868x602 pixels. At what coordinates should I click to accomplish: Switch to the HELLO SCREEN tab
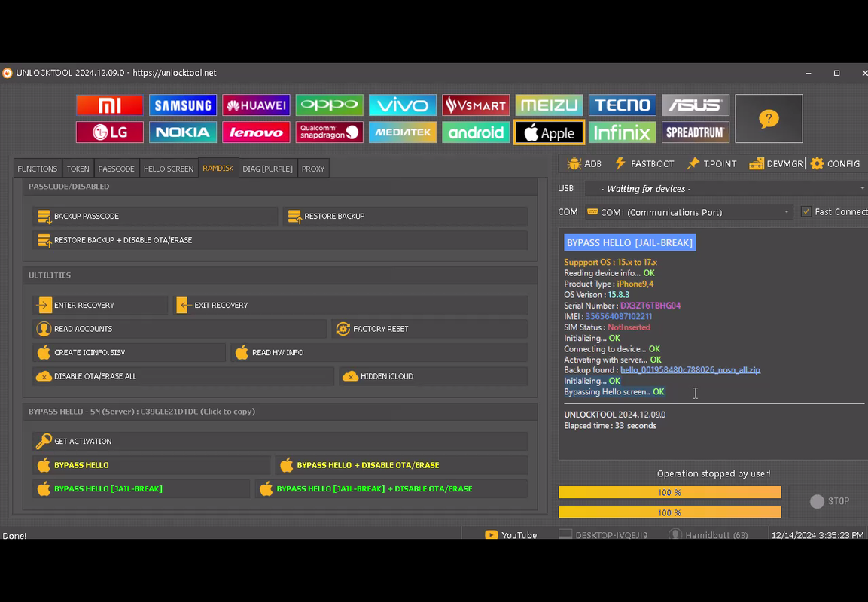click(x=169, y=169)
